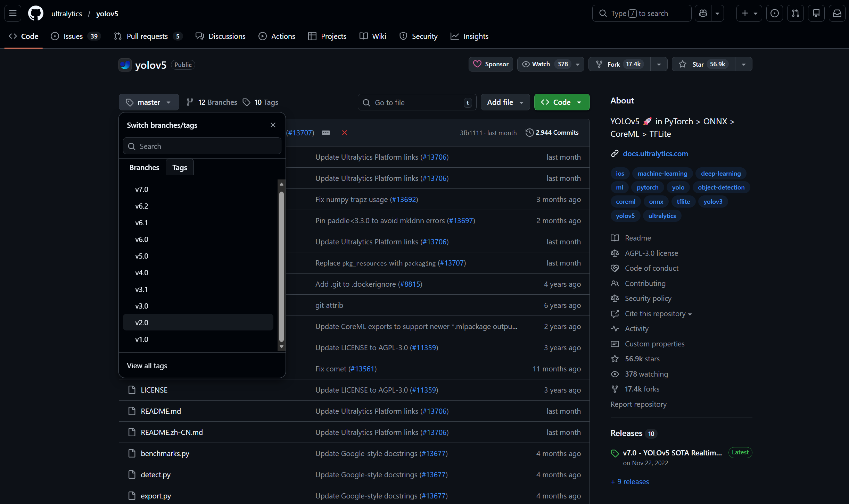The image size is (849, 504).
Task: Open the GitHub homepage logo
Action: click(35, 14)
